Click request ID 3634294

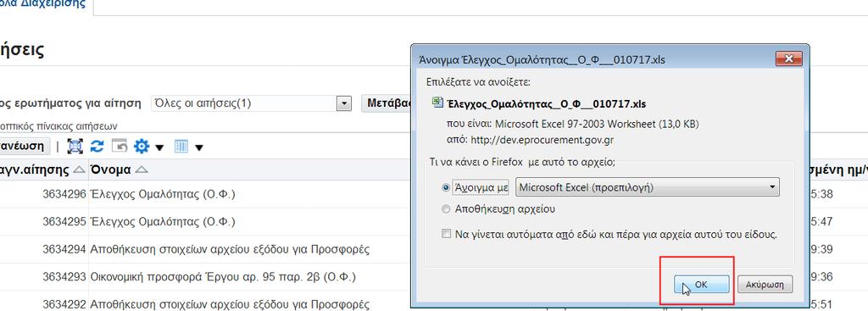[x=64, y=250]
